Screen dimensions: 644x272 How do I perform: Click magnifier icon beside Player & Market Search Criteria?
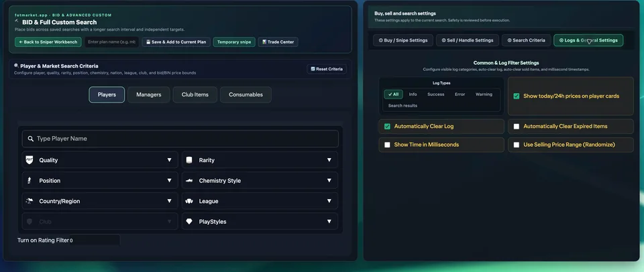[x=16, y=65]
